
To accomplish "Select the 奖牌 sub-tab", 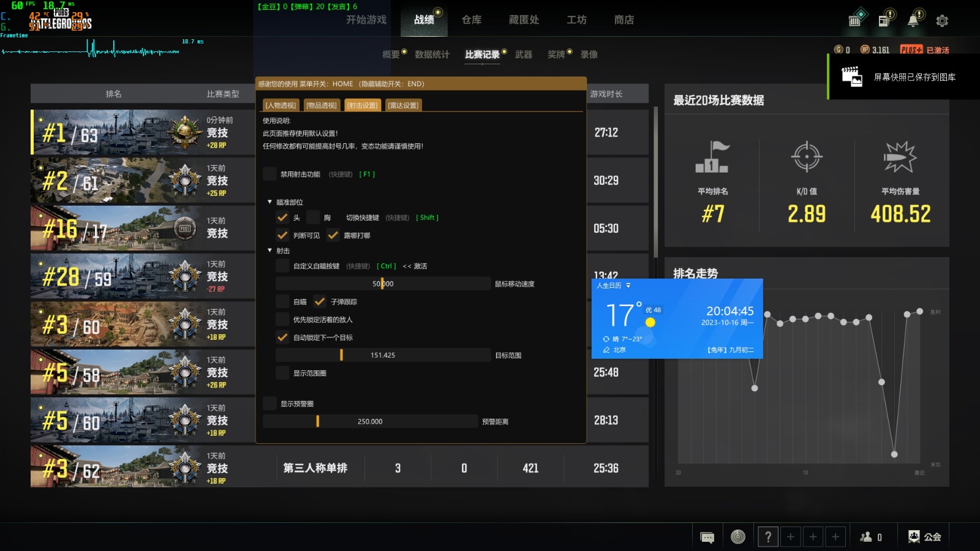I will [556, 54].
